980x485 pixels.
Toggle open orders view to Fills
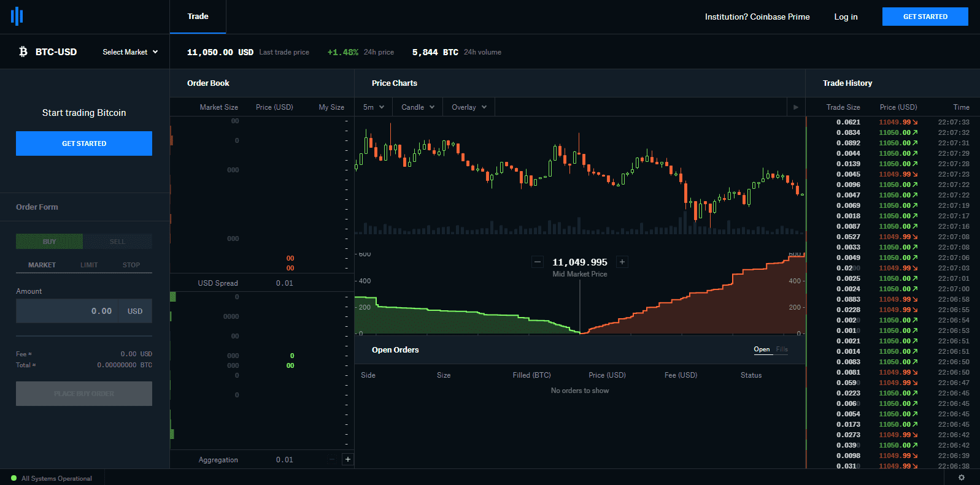point(782,349)
